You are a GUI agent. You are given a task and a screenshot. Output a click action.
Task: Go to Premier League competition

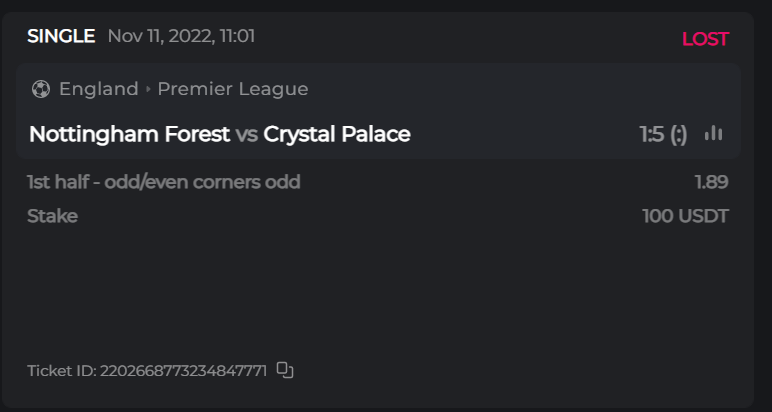(232, 89)
